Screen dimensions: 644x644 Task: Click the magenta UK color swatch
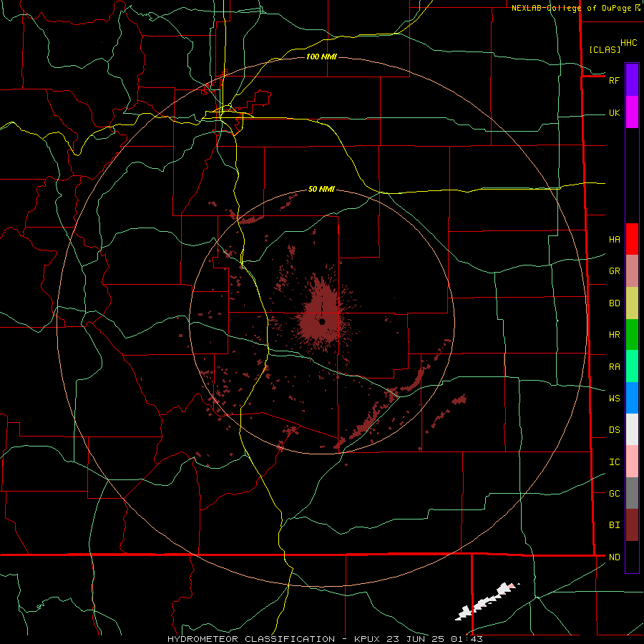pos(632,112)
